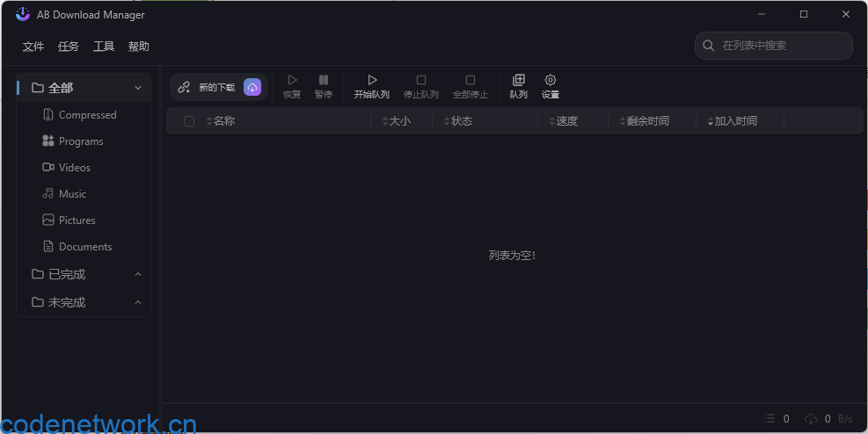Image resolution: width=868 pixels, height=434 pixels.
Task: Open the 文件 menu
Action: pos(33,47)
